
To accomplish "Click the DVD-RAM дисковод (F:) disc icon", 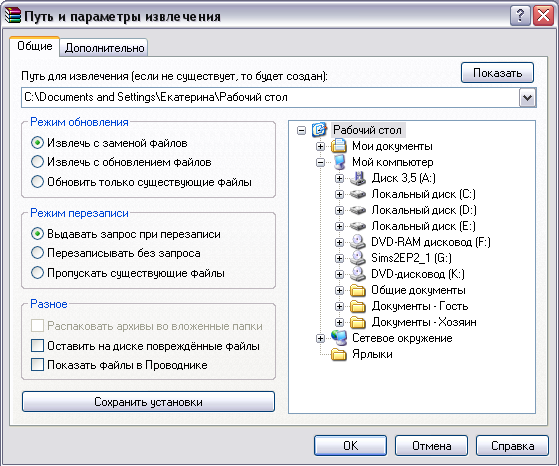I will pyautogui.click(x=358, y=242).
